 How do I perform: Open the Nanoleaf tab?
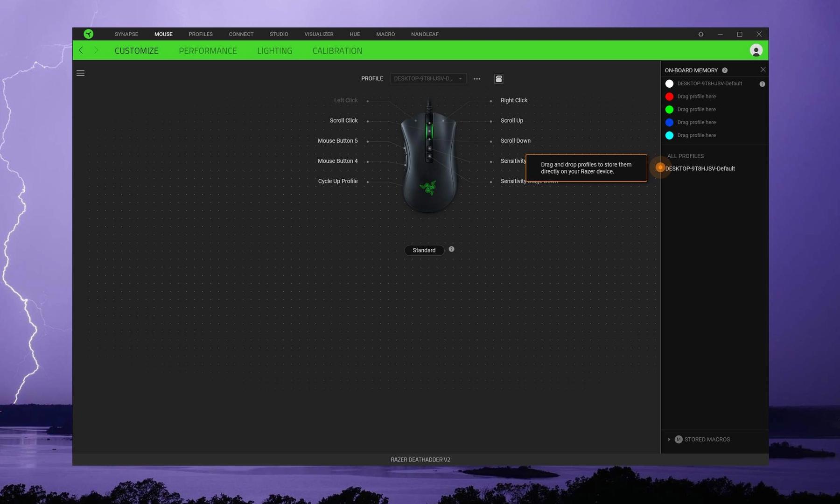tap(425, 34)
